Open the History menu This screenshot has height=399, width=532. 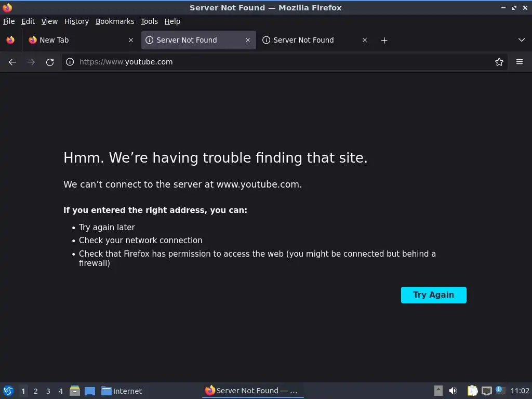point(77,21)
